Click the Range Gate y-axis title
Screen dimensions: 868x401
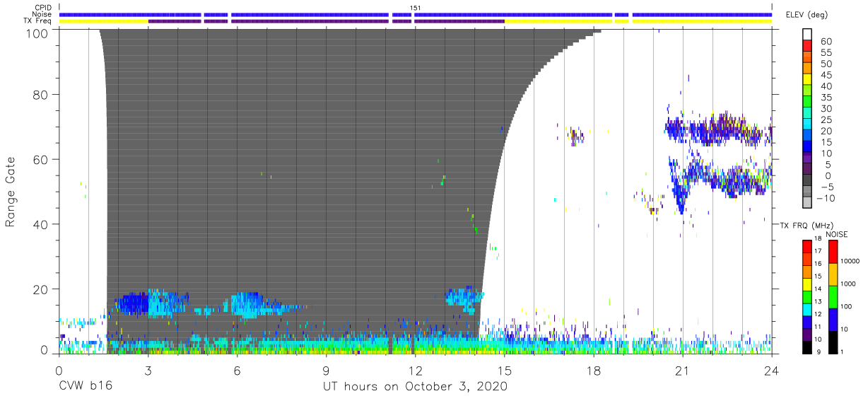point(11,192)
